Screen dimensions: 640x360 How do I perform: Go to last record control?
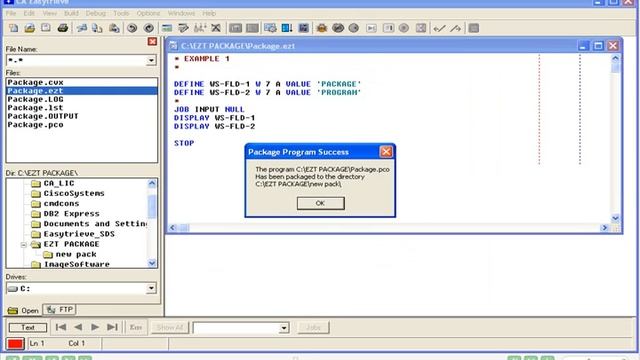[x=112, y=327]
